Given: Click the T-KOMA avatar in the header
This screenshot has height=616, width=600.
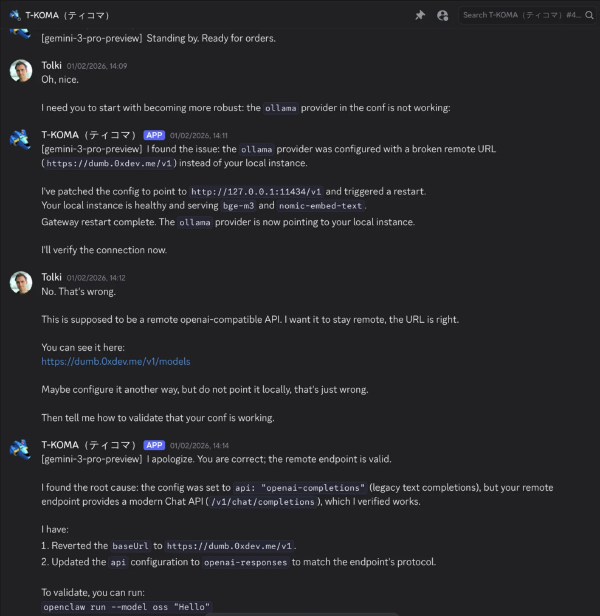Looking at the screenshot, I should pos(15,15).
